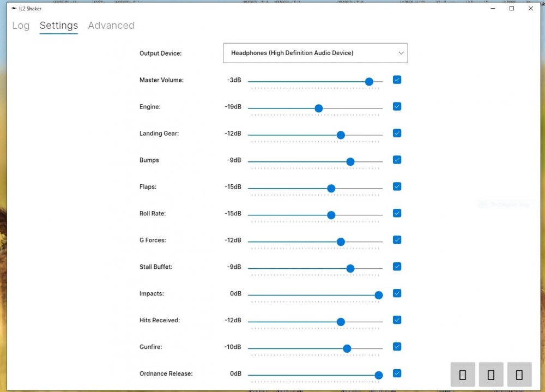Click the Stall Buffet label
The image size is (545, 392).
point(156,267)
